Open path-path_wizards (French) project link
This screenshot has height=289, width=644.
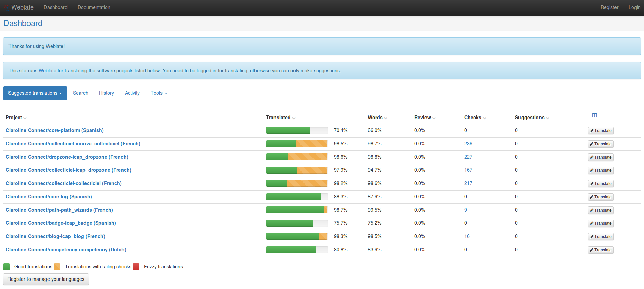(59, 210)
